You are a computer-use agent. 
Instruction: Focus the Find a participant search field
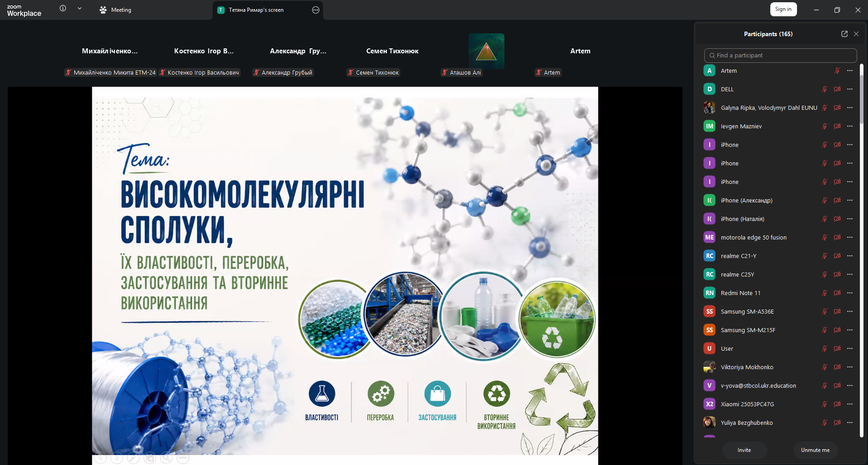click(781, 55)
